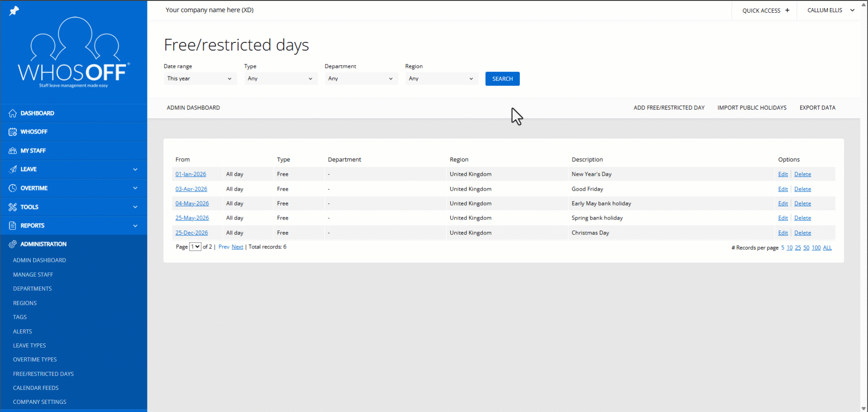Click Import Public Holidays
Viewport: 868px width, 412px height.
click(751, 108)
